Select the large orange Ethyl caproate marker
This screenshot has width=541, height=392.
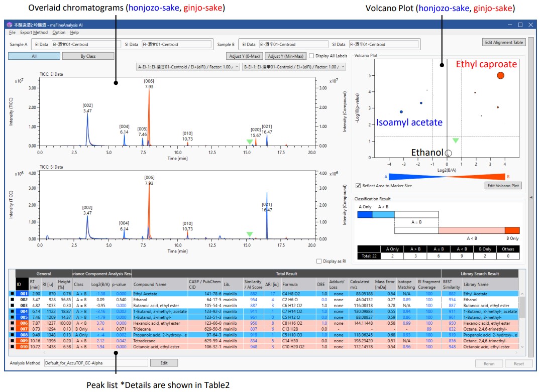pyautogui.click(x=500, y=75)
